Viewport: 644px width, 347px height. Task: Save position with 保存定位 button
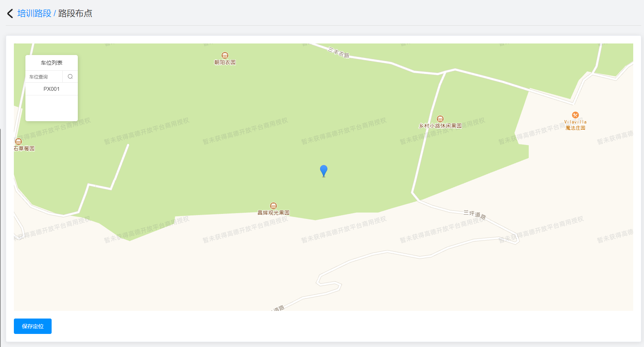[x=33, y=326]
